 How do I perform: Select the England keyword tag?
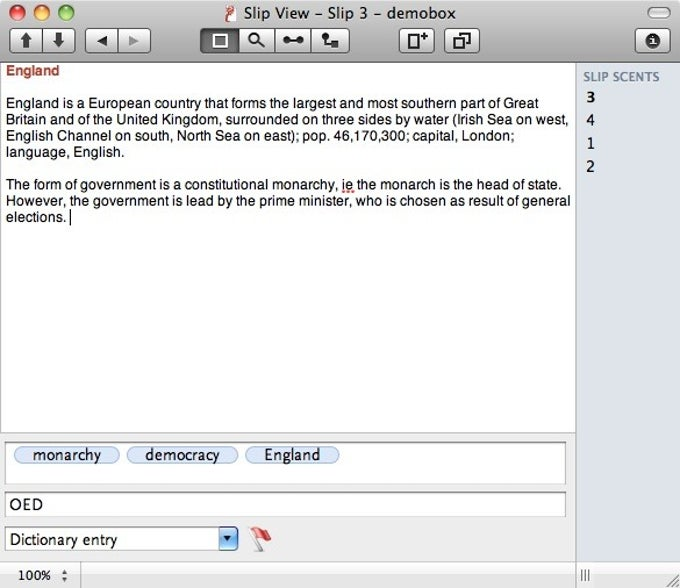[x=292, y=455]
